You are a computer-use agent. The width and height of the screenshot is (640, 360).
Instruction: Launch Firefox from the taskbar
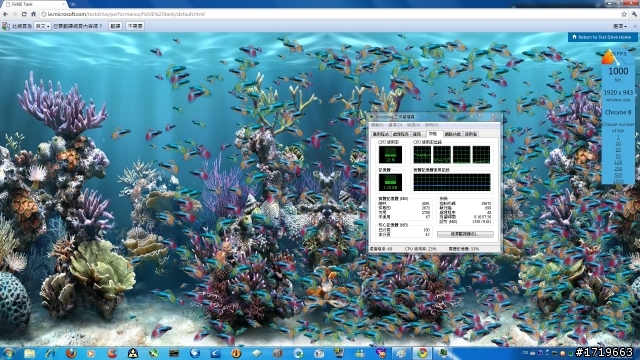coord(71,353)
